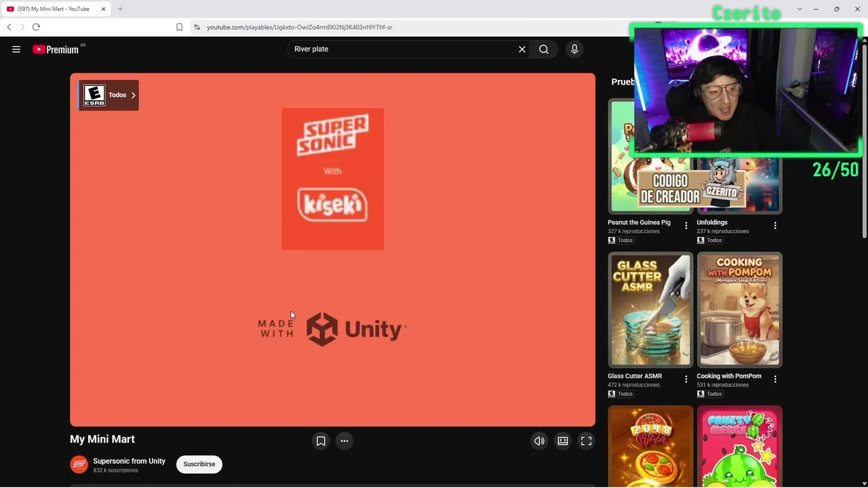Select the browser address URL

pyautogui.click(x=299, y=27)
